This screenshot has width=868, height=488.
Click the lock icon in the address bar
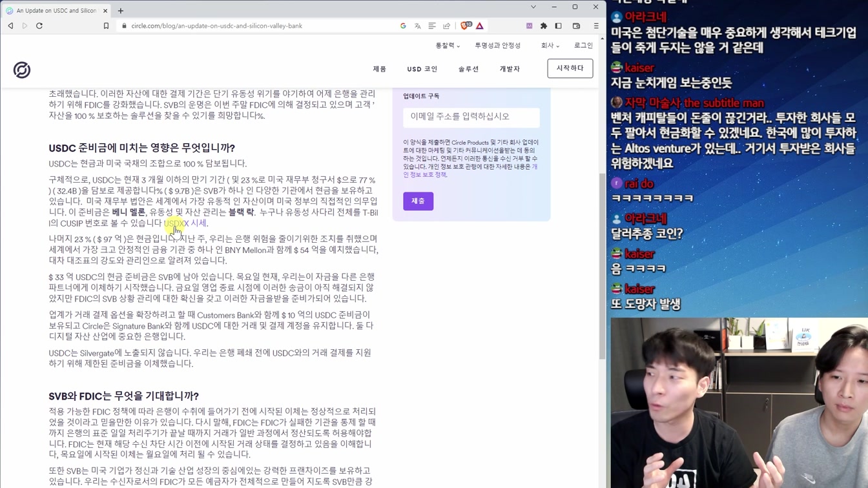tap(124, 26)
